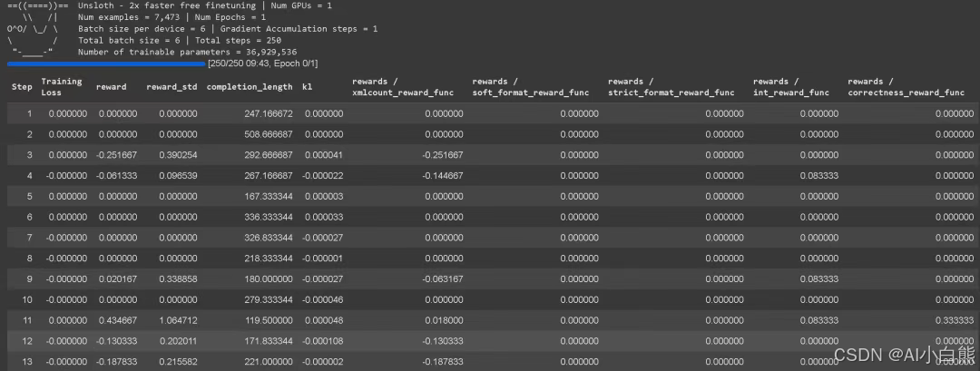Click reward_std value 0.096539
Screen dimensions: 980x371
pyautogui.click(x=178, y=175)
